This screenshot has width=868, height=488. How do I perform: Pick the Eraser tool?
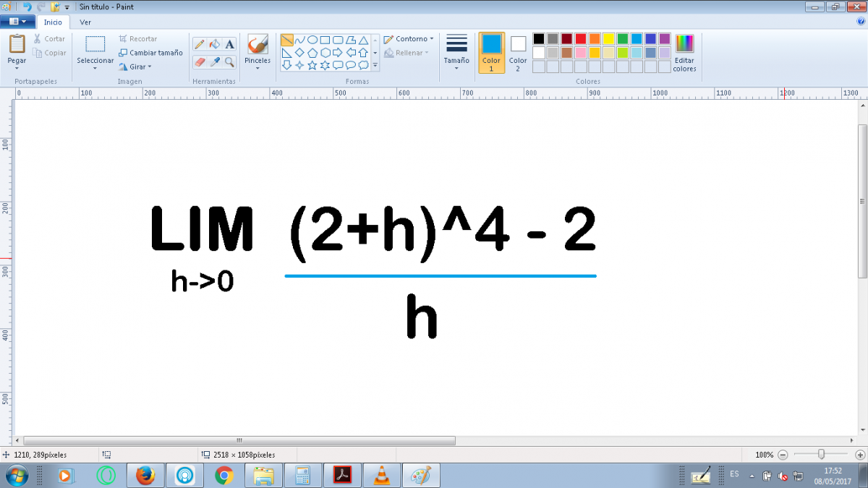pos(200,62)
